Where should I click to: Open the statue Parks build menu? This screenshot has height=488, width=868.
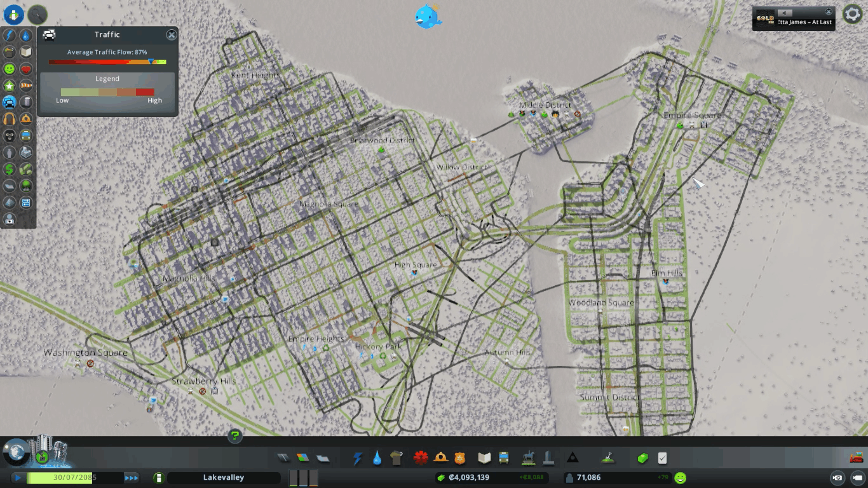pyautogui.click(x=528, y=457)
